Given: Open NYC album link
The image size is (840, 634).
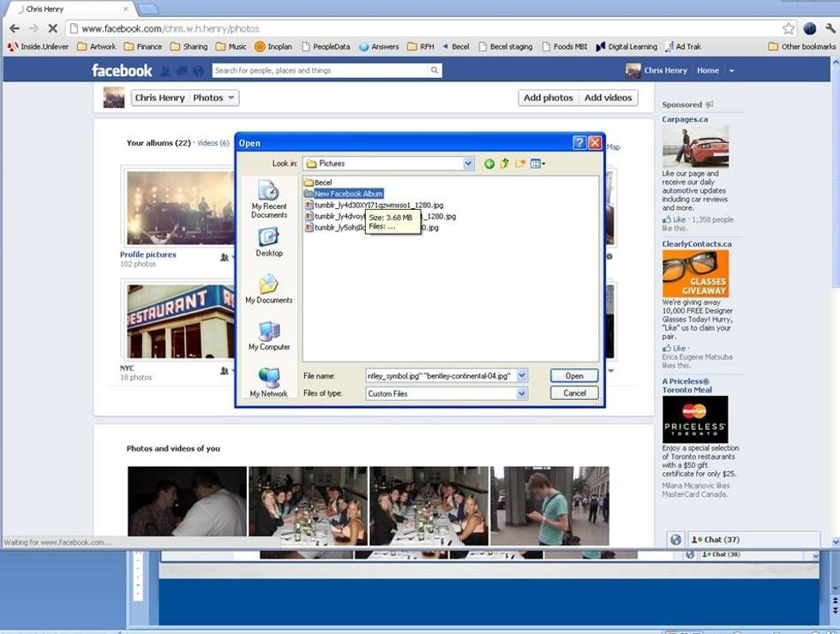Looking at the screenshot, I should [127, 368].
